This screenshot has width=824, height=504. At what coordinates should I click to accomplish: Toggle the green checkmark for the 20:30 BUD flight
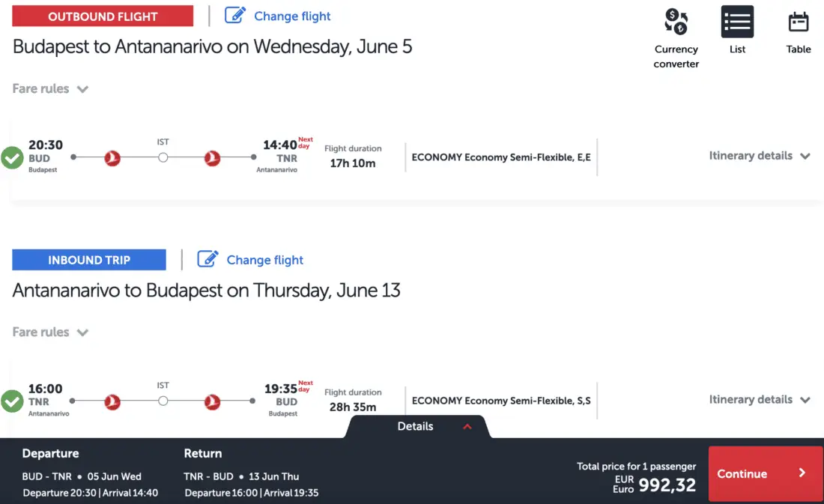point(12,158)
